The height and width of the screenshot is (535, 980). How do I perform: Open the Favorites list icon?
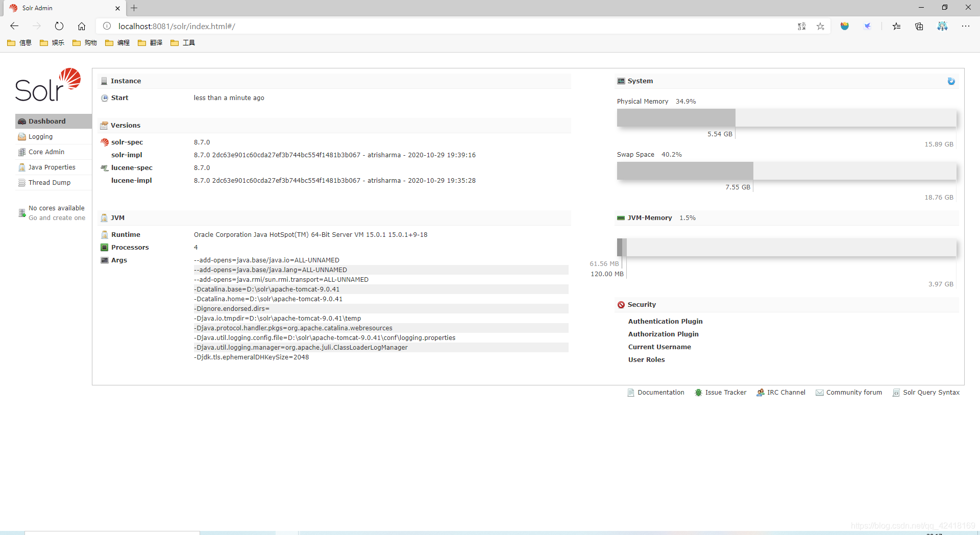[x=896, y=26]
